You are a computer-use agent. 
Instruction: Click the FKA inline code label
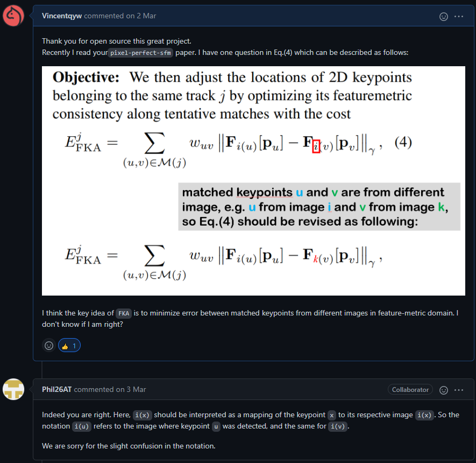click(x=124, y=313)
